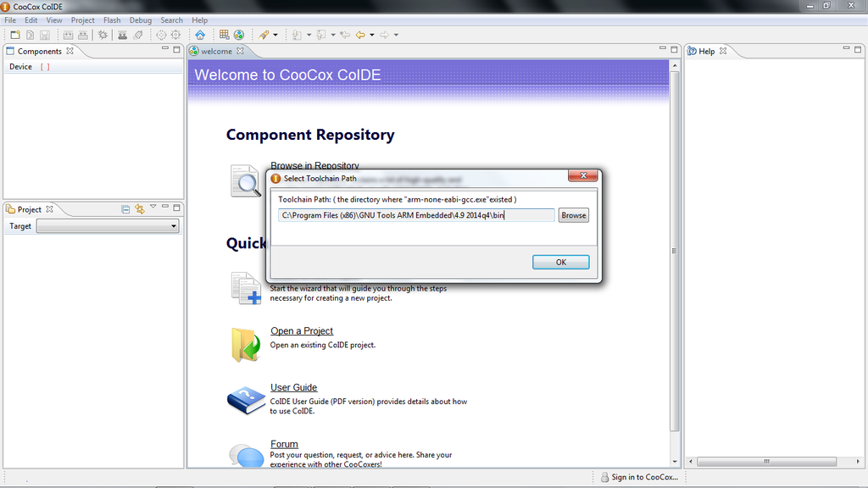Click Collapse All icon in Project panel

(125, 209)
